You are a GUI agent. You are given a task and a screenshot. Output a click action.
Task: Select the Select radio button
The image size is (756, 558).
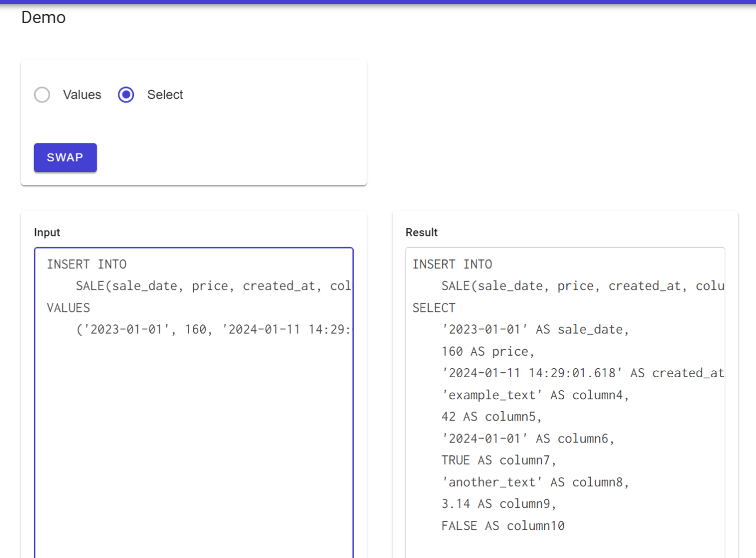tap(126, 95)
